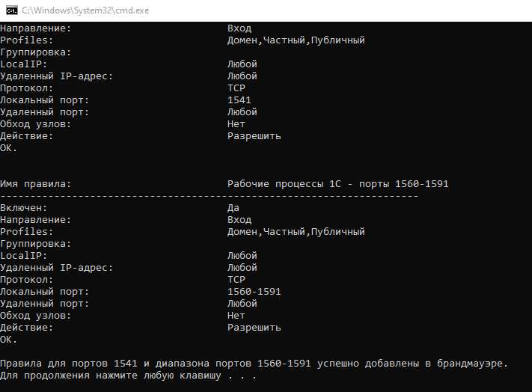This screenshot has height=392, width=532.
Task: Click the cmd.exe icon in the title bar
Action: coord(11,10)
